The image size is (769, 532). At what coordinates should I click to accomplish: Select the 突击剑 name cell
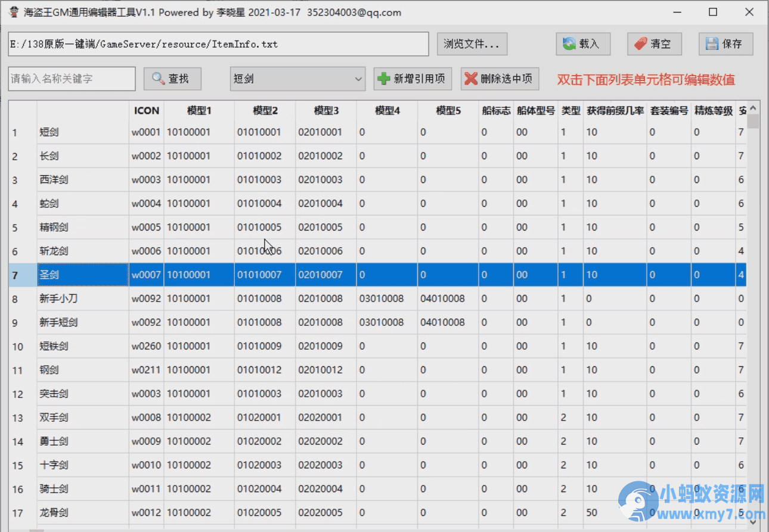click(83, 394)
